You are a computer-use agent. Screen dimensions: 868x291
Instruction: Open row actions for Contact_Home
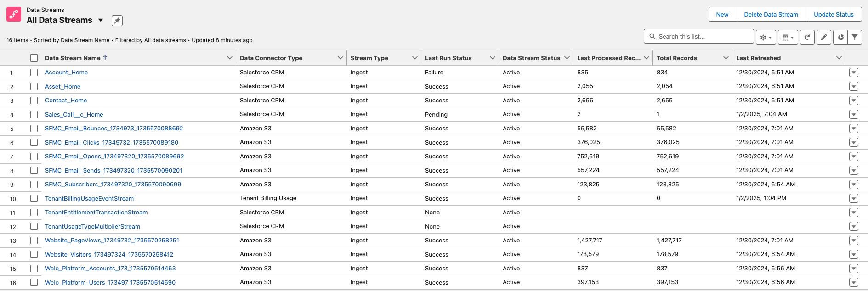click(854, 101)
